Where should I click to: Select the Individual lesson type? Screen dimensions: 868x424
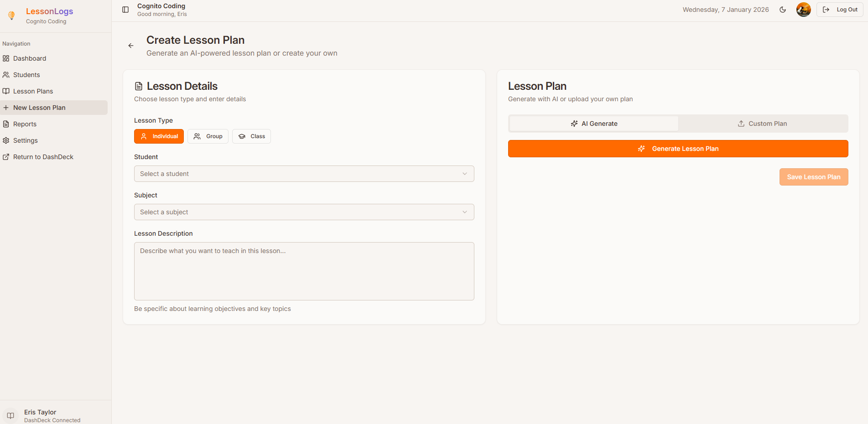(159, 136)
